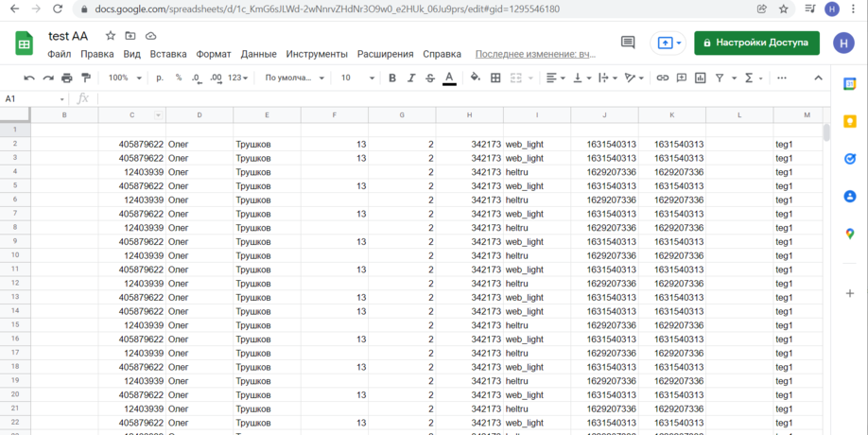Open the Последнее изменение link
This screenshot has width=868, height=435.
[x=535, y=54]
